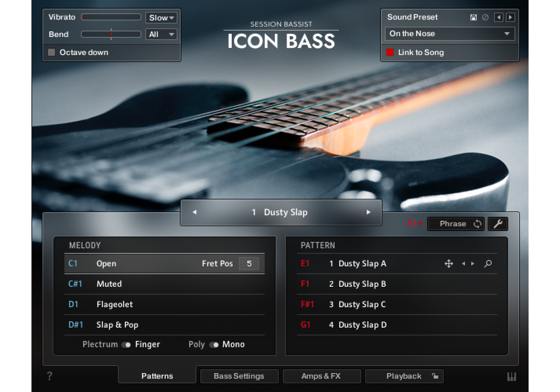This screenshot has height=392, width=560.
Task: Select the previous pattern for slot E1
Action: coord(463,264)
